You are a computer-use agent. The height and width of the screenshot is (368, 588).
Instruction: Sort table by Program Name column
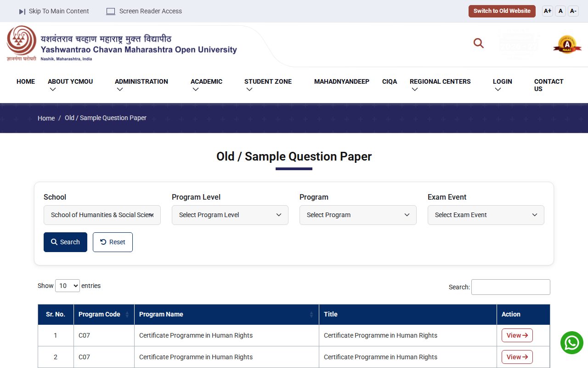226,315
